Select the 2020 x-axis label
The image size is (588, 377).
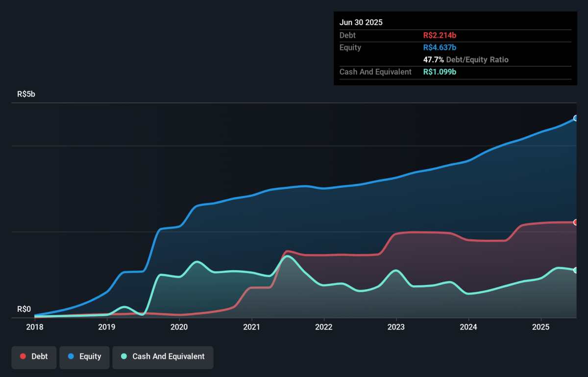tap(179, 327)
